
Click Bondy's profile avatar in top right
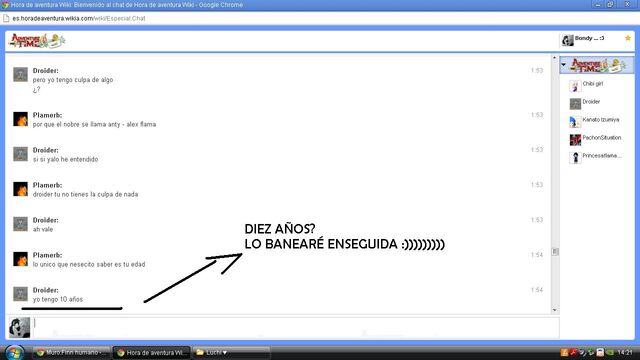pyautogui.click(x=568, y=40)
